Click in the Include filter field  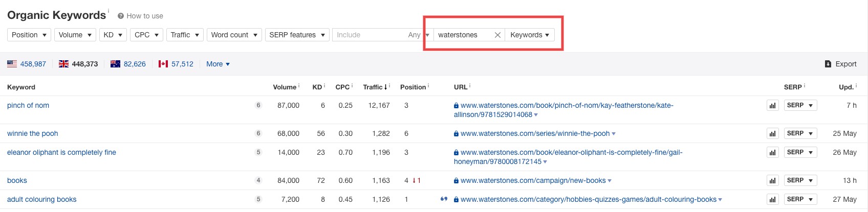pos(368,35)
